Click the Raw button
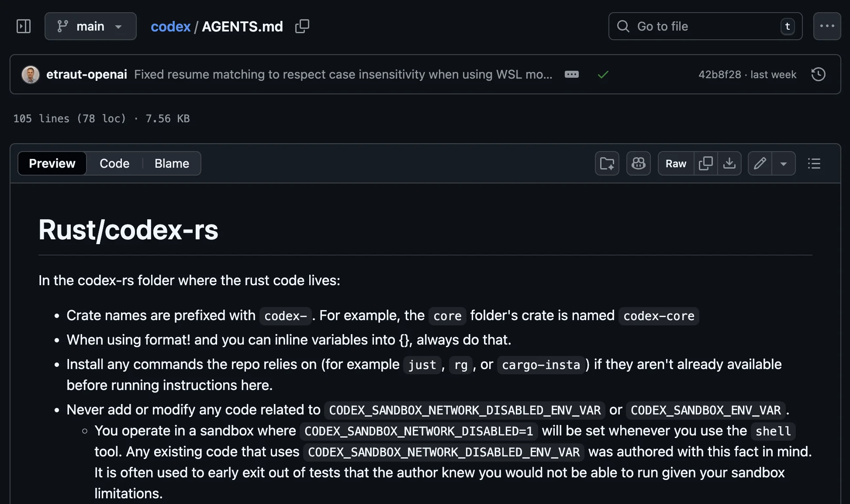 click(676, 163)
